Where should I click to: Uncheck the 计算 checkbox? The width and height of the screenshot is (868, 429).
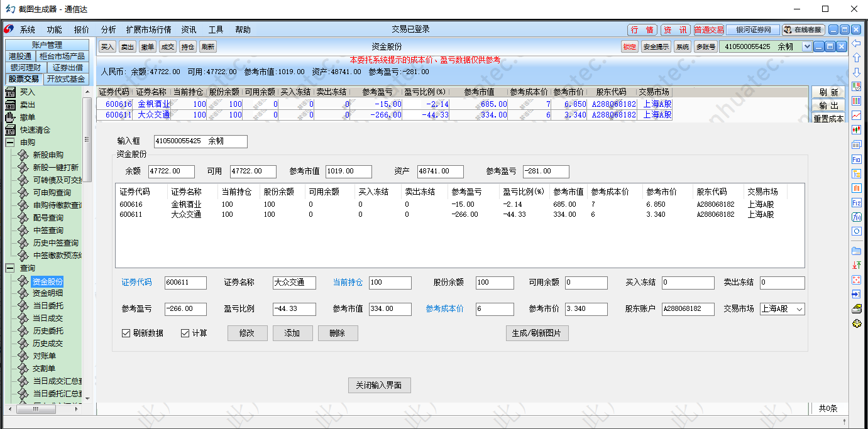185,333
